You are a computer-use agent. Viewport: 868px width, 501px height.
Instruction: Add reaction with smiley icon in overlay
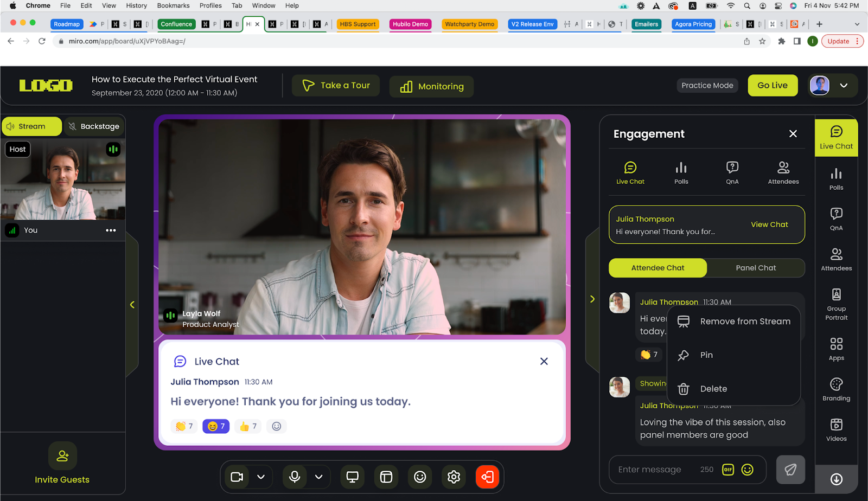point(276,426)
